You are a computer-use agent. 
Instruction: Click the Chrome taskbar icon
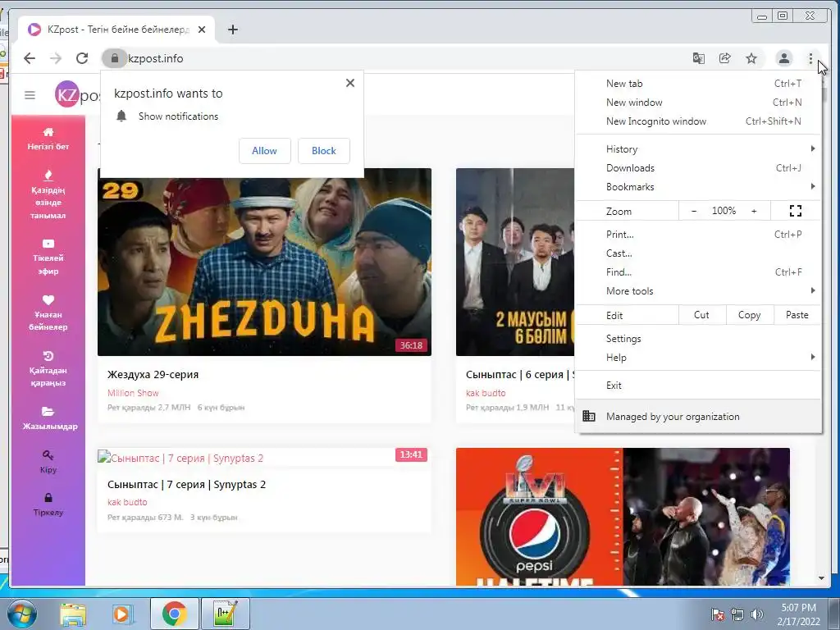174,614
